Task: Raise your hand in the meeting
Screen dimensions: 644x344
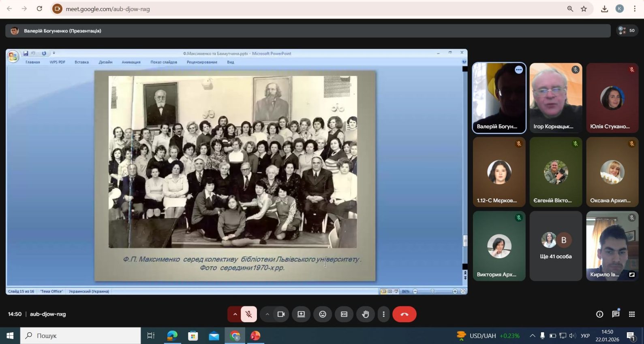Action: (366, 314)
